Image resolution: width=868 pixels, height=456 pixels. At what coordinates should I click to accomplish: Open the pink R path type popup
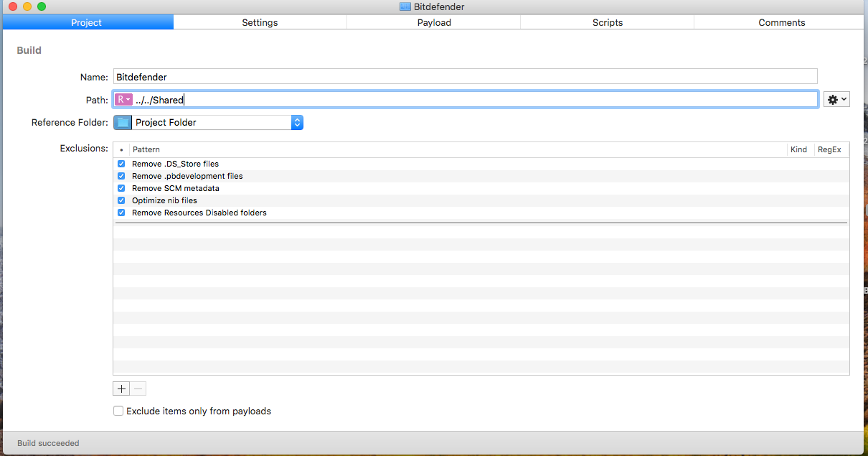(123, 100)
